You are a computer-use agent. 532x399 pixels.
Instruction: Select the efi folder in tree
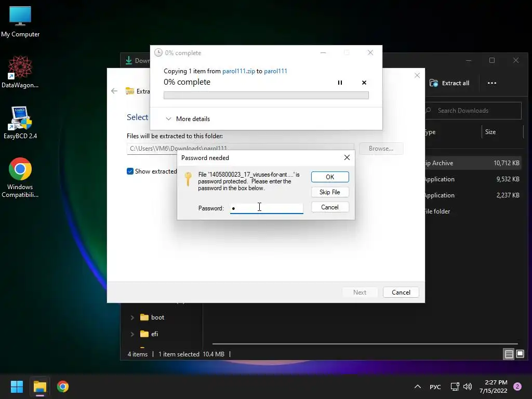(x=149, y=334)
